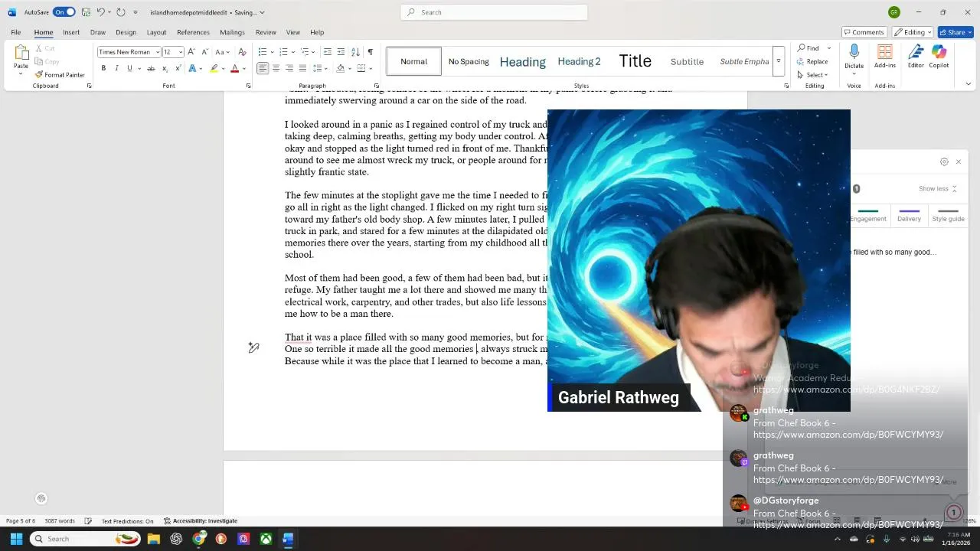The width and height of the screenshot is (980, 551).
Task: Open the font name dropdown
Action: [x=158, y=52]
